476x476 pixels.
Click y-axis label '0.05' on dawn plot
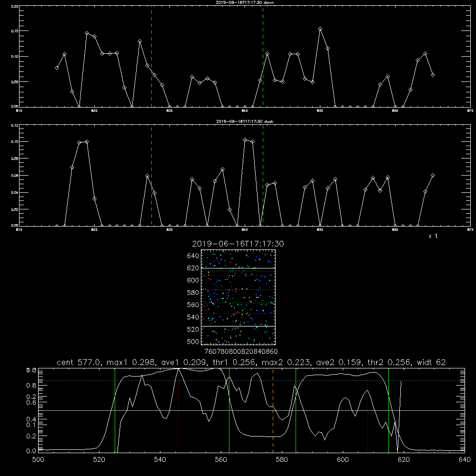15,82
